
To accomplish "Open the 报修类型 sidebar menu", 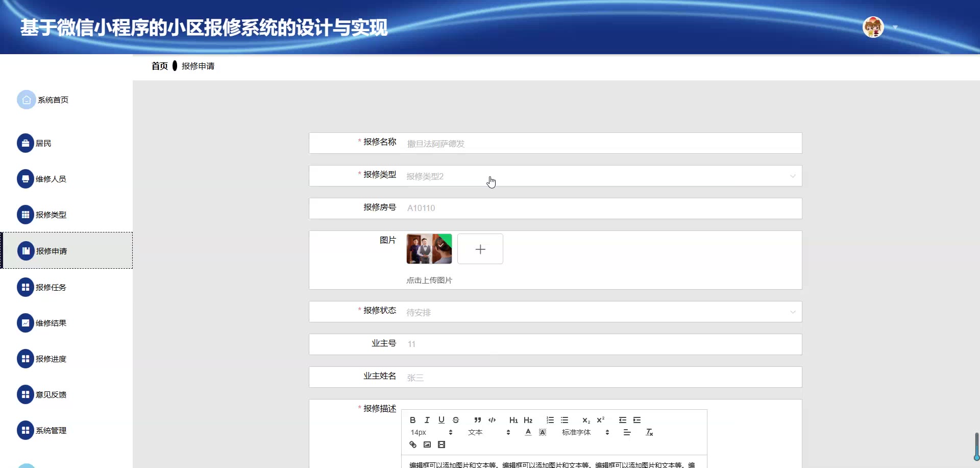I will (x=42, y=215).
